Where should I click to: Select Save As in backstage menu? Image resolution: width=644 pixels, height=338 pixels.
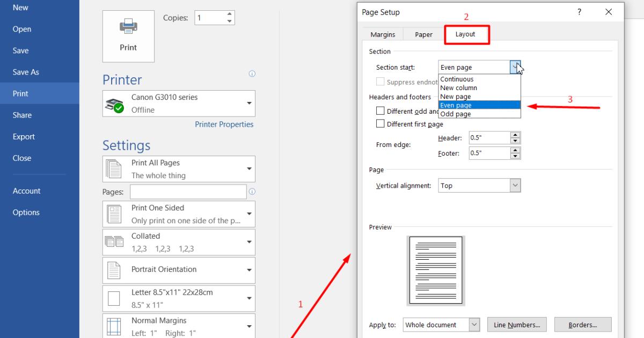point(26,72)
